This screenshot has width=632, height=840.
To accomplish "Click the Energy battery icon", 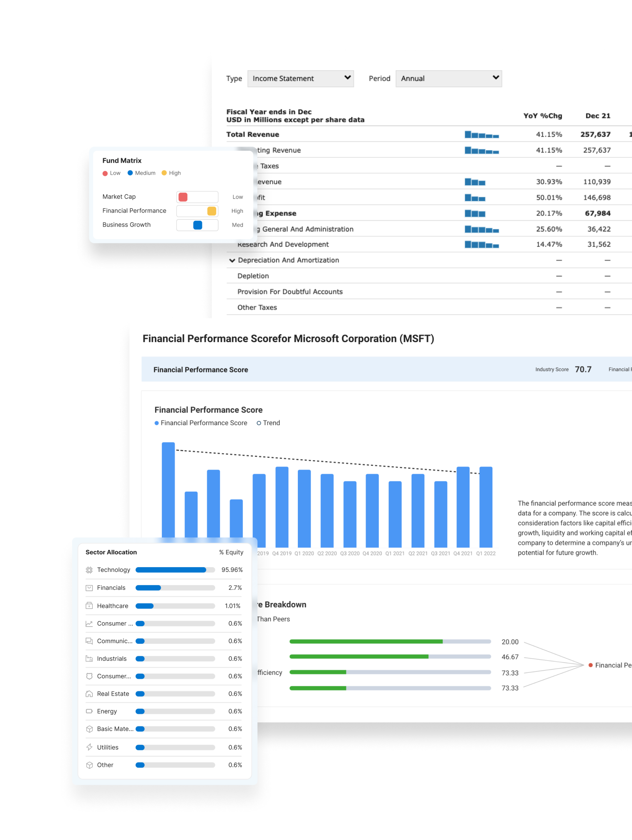I will 89,711.
